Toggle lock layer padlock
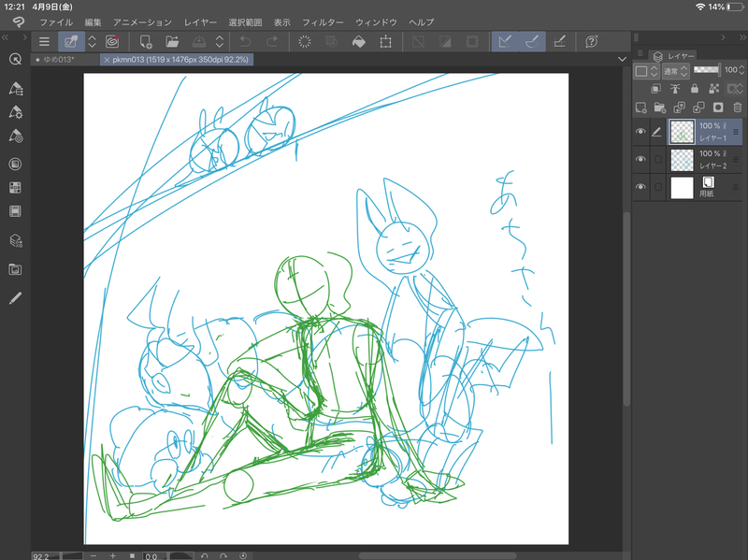 pos(695,89)
